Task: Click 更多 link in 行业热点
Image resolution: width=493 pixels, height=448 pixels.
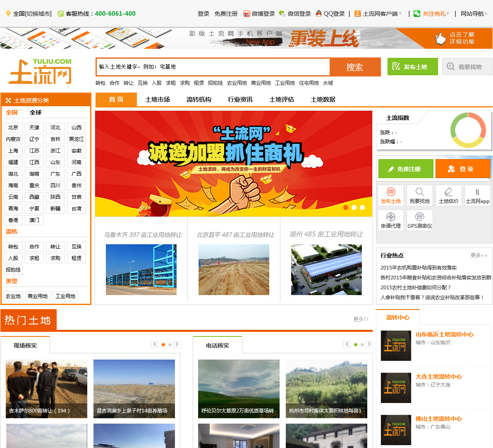Action: 479,255
